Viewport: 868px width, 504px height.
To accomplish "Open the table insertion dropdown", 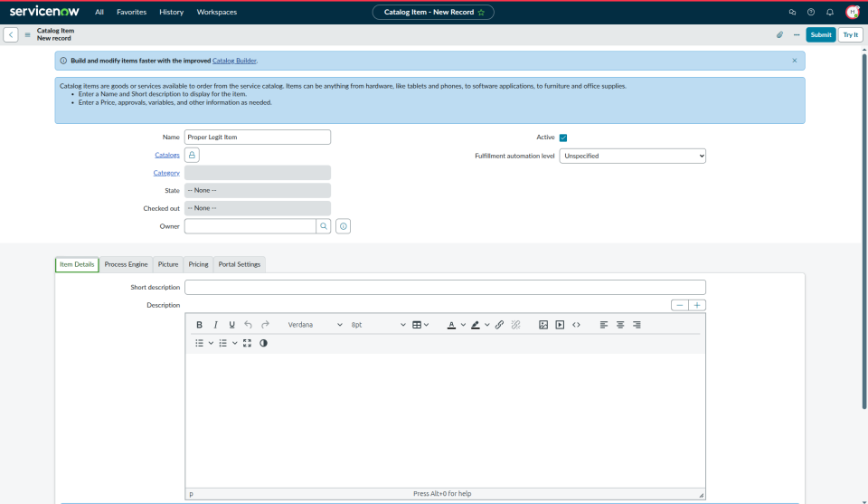I will click(420, 325).
